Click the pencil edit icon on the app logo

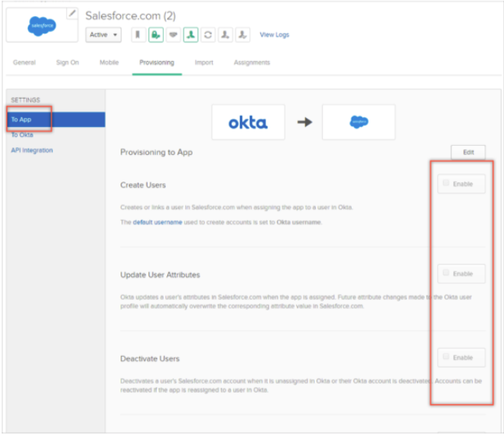point(73,14)
